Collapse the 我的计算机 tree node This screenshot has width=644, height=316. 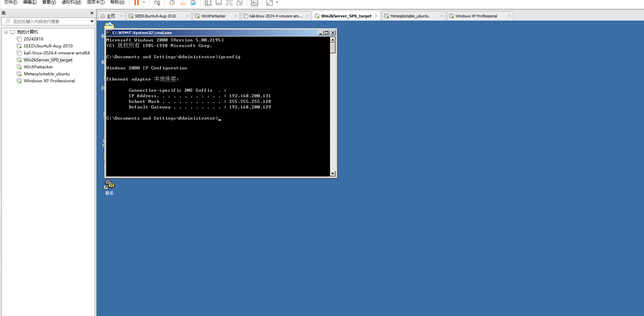6,32
